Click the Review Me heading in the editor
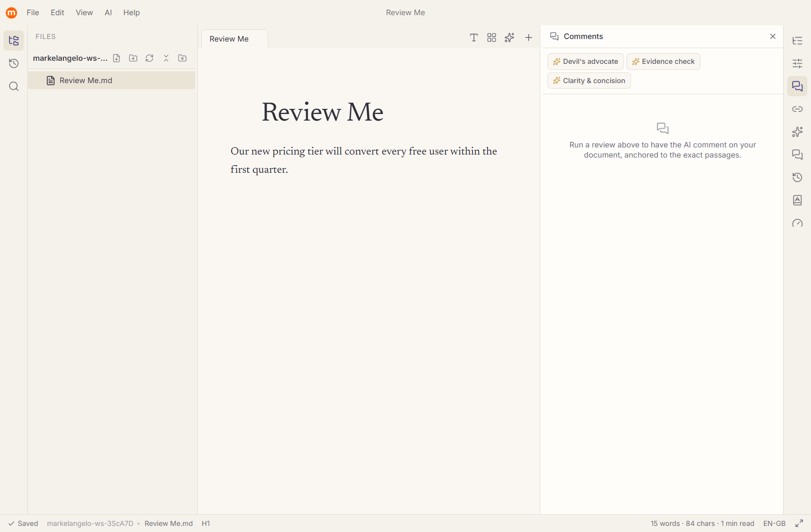Screen dimensions: 811x532 (322, 112)
